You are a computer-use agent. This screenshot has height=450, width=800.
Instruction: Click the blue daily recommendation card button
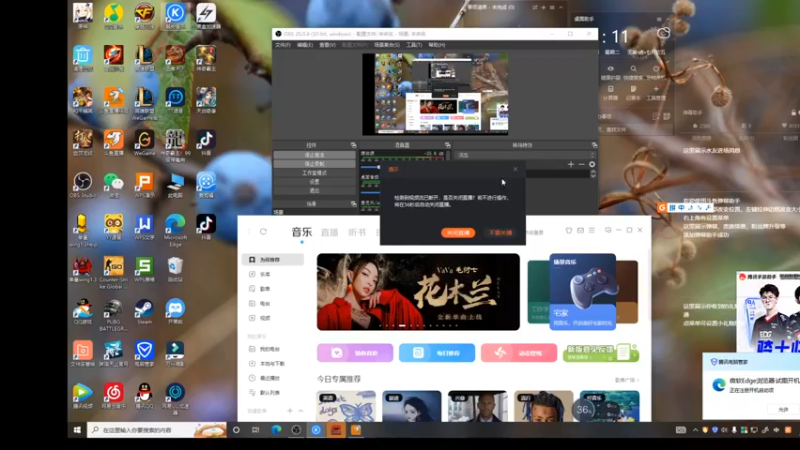point(437,353)
